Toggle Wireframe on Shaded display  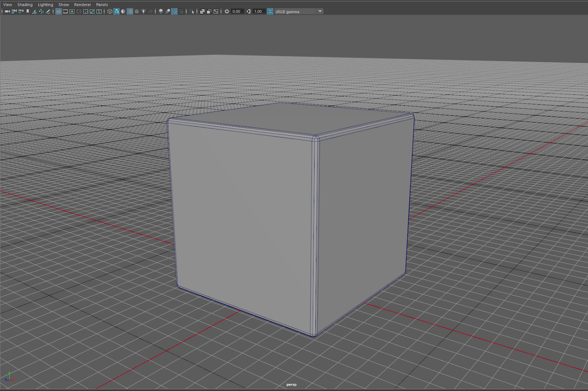pos(130,11)
